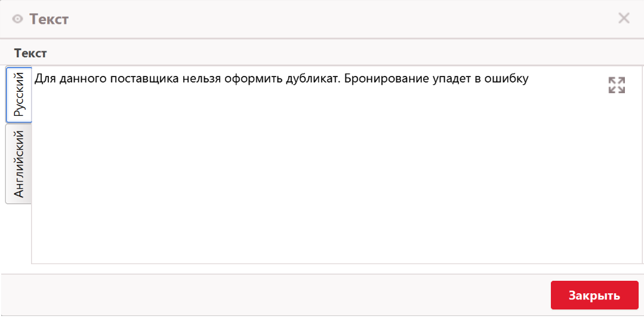Set cursor on the word "данного"
The width and height of the screenshot is (644, 322).
pyautogui.click(x=78, y=78)
